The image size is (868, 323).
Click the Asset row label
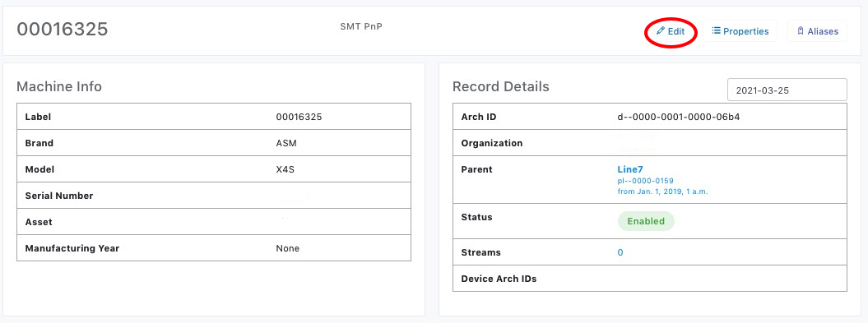pos(39,223)
